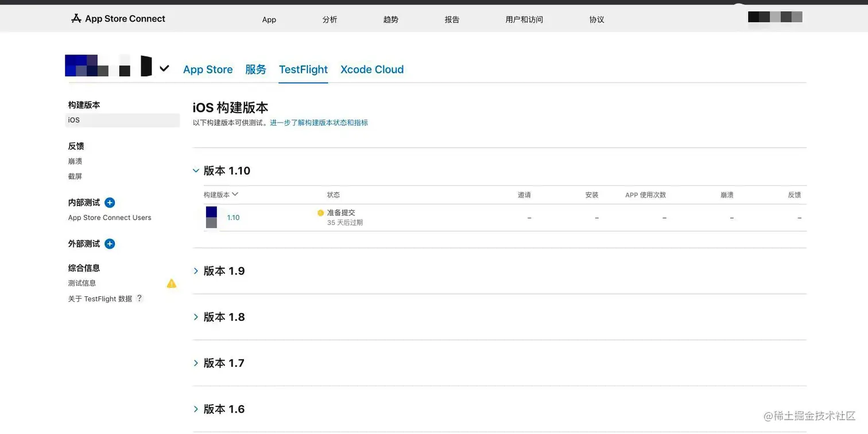This screenshot has width=868, height=434.
Task: Open 崩溃 feedback in sidebar
Action: point(75,161)
